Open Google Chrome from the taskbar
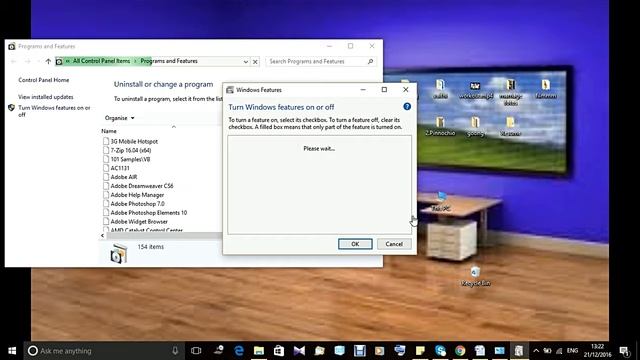Screen dimensions: 640x360 click(x=460, y=351)
